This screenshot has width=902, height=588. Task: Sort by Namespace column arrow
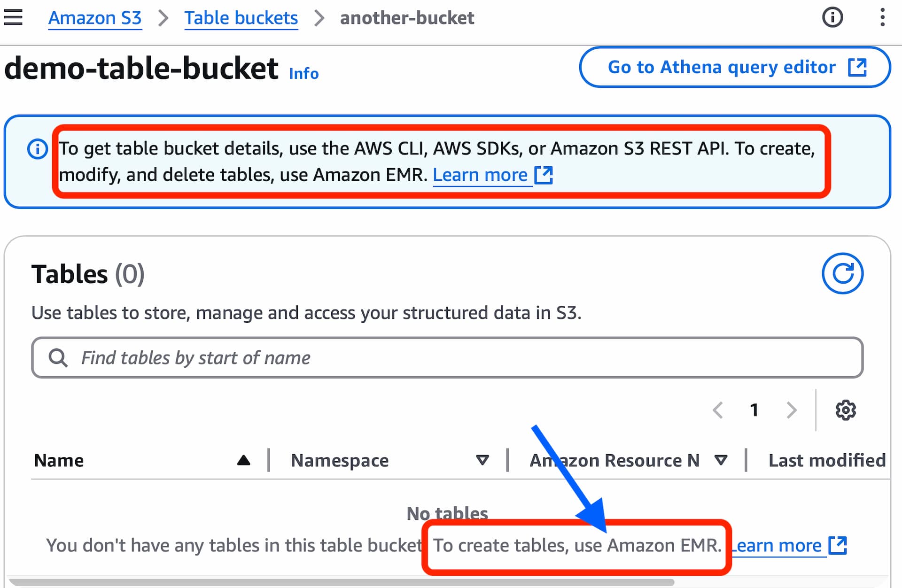(x=482, y=460)
